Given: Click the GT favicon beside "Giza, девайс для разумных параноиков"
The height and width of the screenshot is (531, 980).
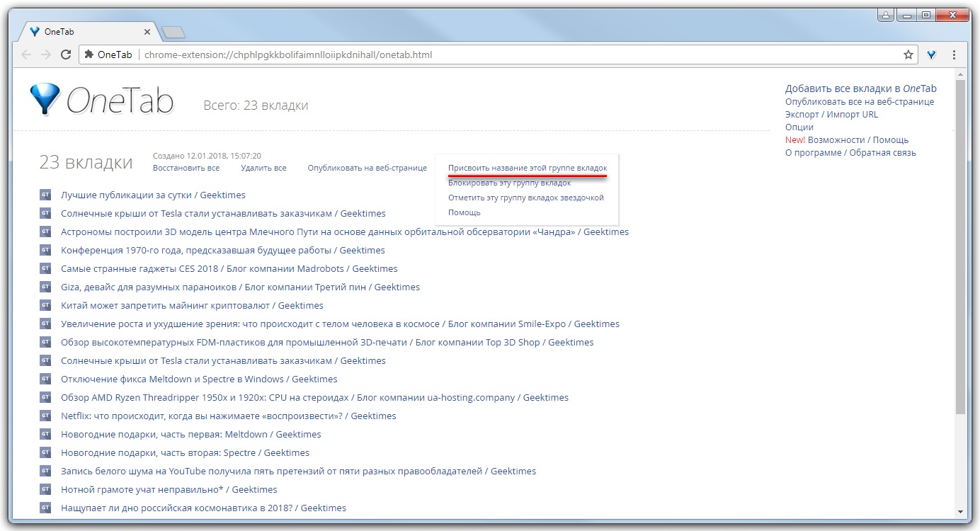Looking at the screenshot, I should coord(45,287).
